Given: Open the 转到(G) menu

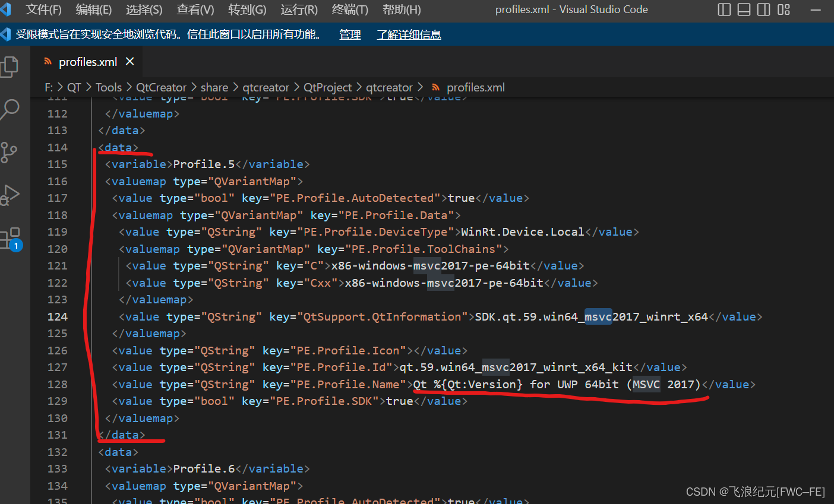Looking at the screenshot, I should [x=247, y=9].
